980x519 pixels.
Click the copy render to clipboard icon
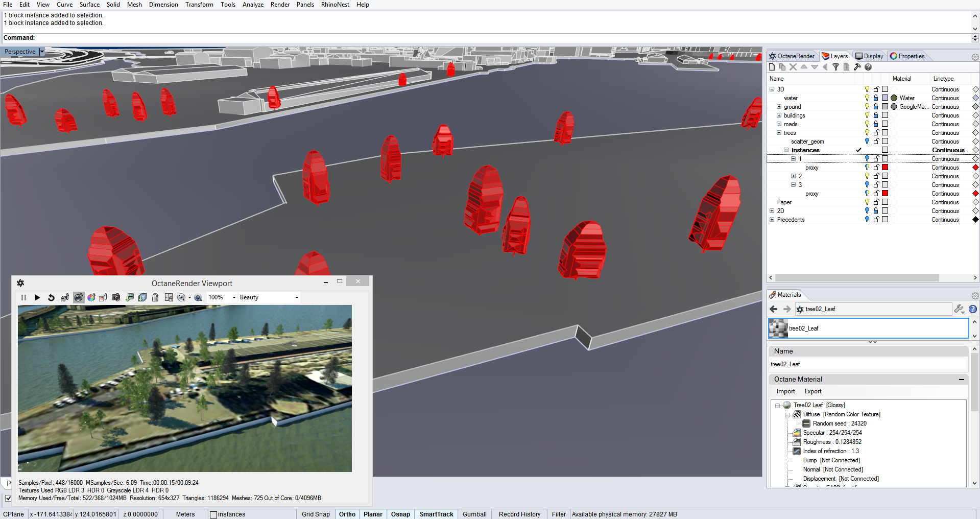(x=142, y=297)
